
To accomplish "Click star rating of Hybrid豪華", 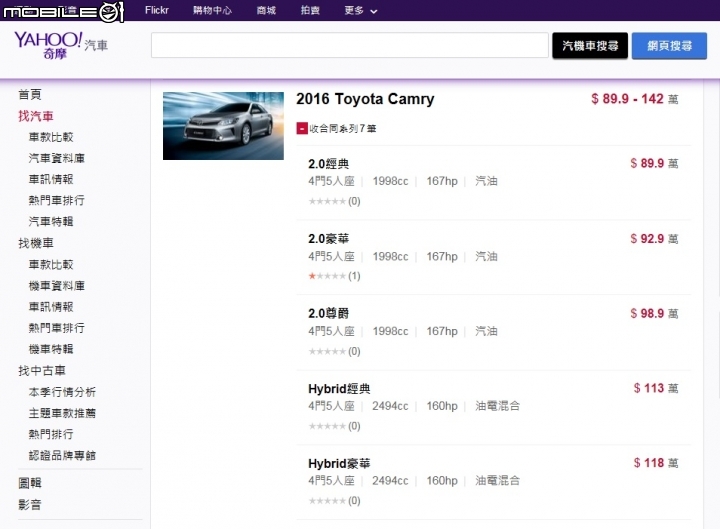I will [x=327, y=501].
